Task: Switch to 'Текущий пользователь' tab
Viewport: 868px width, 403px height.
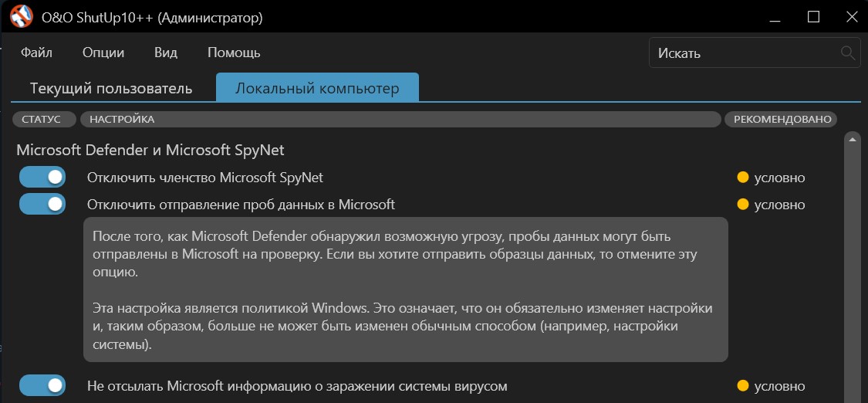Action: point(111,88)
